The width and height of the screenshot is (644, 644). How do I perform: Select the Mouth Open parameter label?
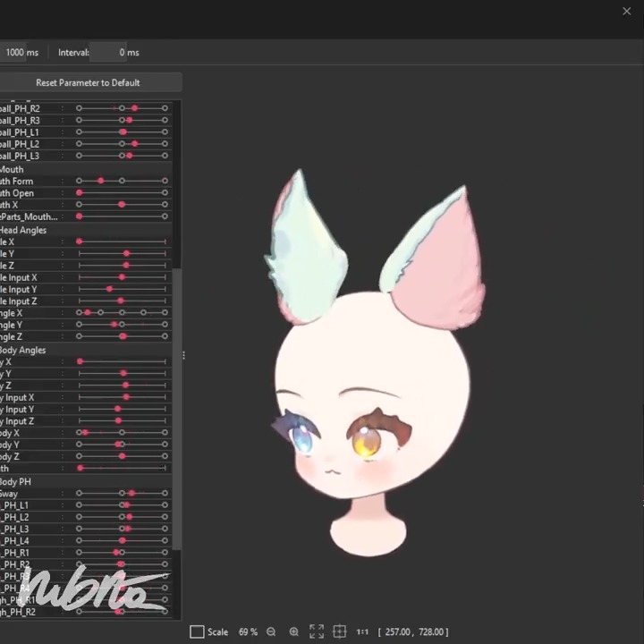click(x=17, y=193)
